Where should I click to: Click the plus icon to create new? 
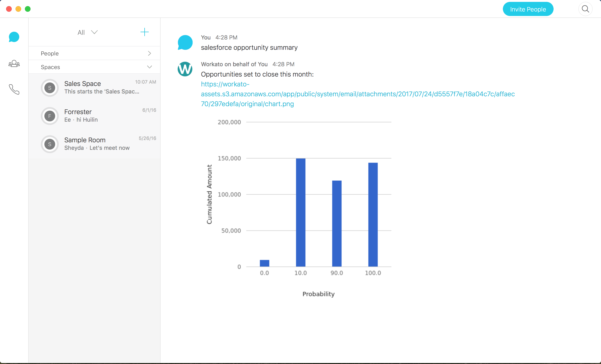(144, 32)
